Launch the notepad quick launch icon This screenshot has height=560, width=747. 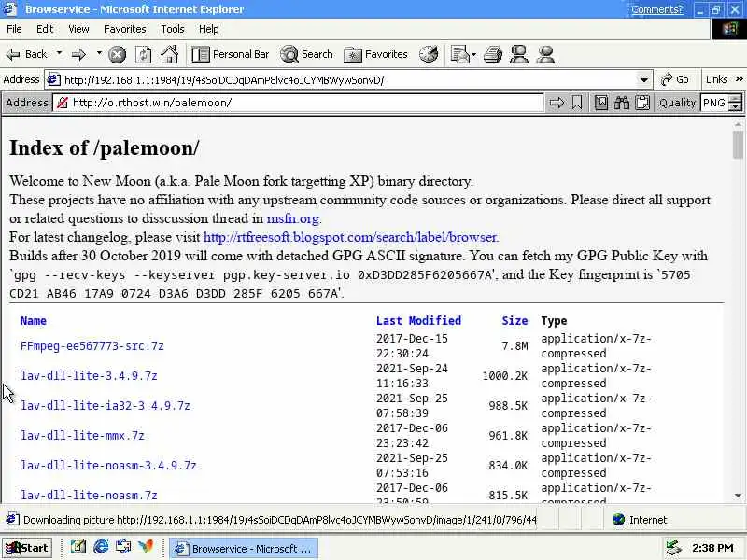(78, 547)
